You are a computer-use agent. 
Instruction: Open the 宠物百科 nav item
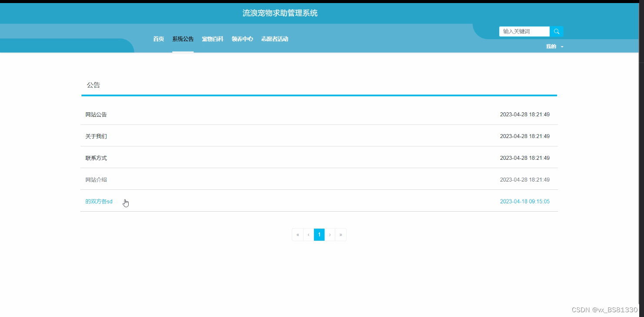tap(213, 39)
